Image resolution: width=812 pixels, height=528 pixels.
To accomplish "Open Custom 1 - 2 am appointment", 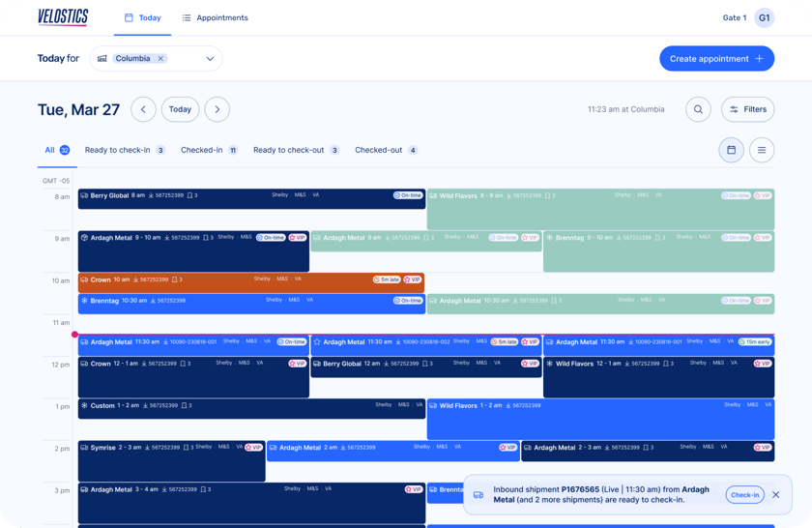I will pos(251,409).
